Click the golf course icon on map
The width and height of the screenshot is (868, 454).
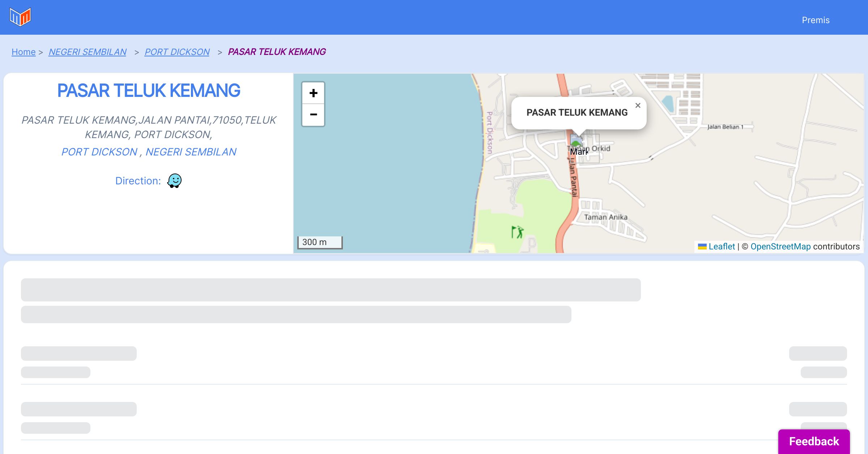click(517, 232)
